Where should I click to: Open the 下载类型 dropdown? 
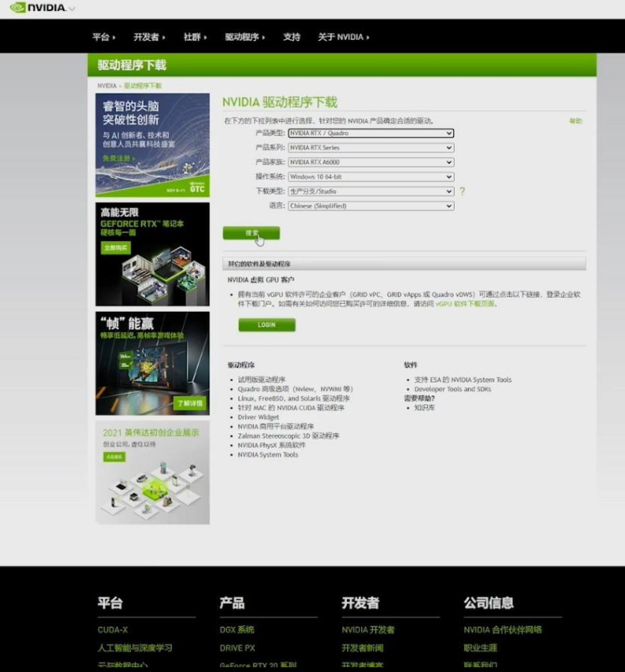(371, 192)
